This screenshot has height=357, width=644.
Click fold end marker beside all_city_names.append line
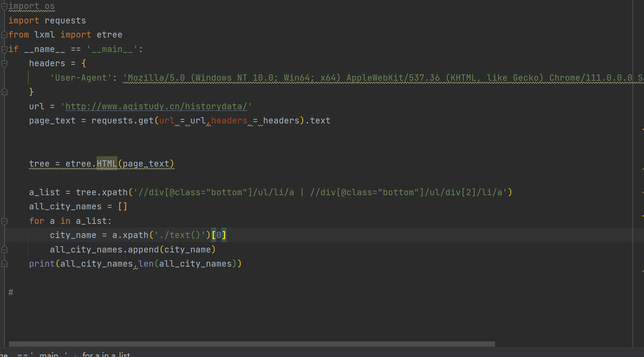tap(4, 249)
